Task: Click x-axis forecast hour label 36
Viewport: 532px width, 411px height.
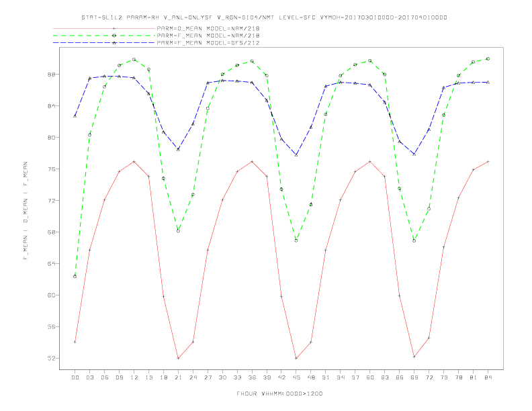Action: [252, 377]
